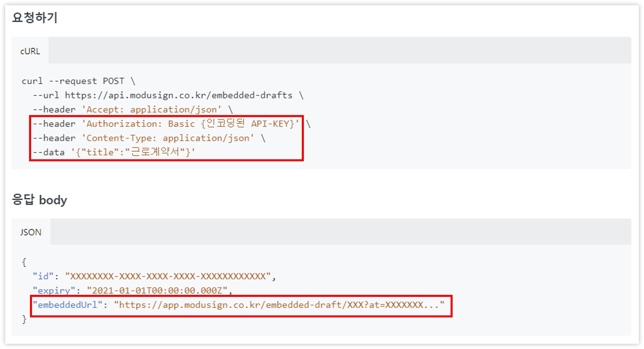The height and width of the screenshot is (349, 644).
Task: Click the app.modusign.co.kr embedded-draft URL value
Action: tap(279, 305)
